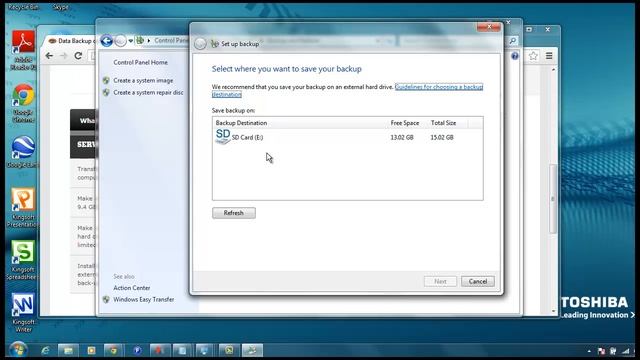This screenshot has height=360, width=640.
Task: Open Chrome's hamburger menu
Action: coord(549,56)
